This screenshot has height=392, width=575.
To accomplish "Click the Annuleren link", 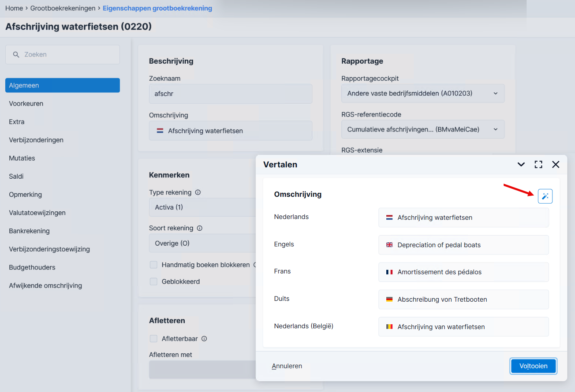I will [x=287, y=366].
